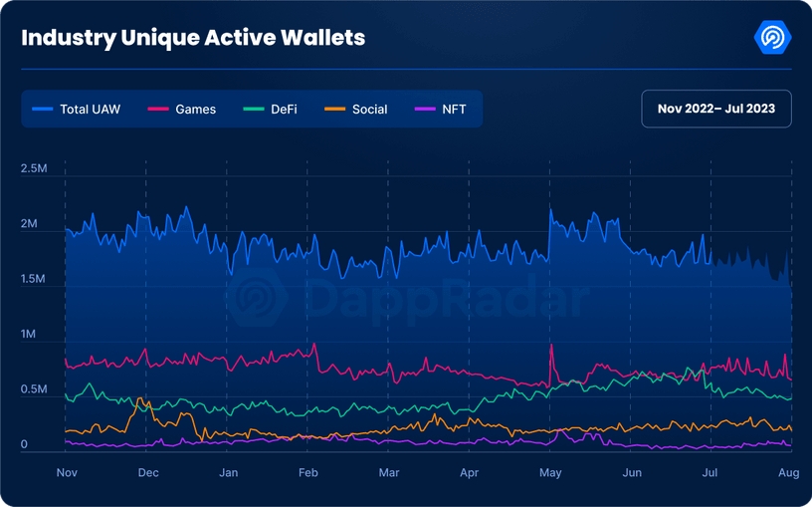Viewport: 812px width, 507px height.
Task: Open the Nov 2022–Jul 2023 date range
Action: click(x=716, y=109)
